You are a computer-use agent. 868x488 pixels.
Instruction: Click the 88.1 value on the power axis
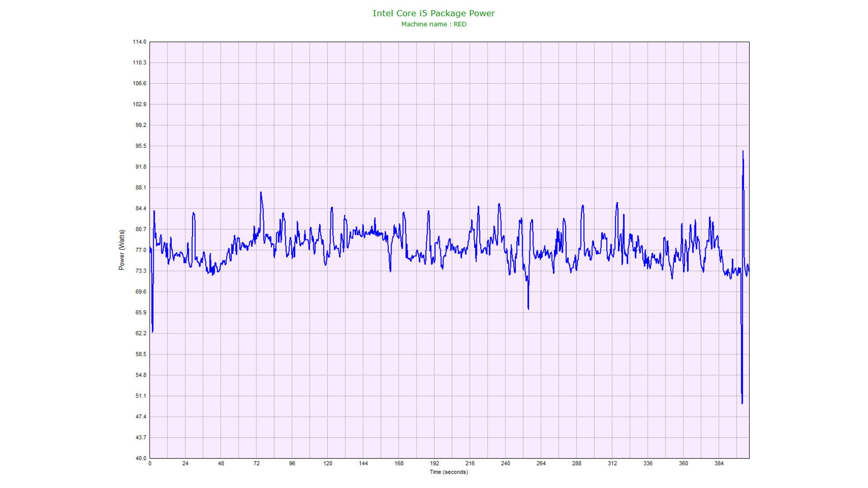tap(141, 188)
